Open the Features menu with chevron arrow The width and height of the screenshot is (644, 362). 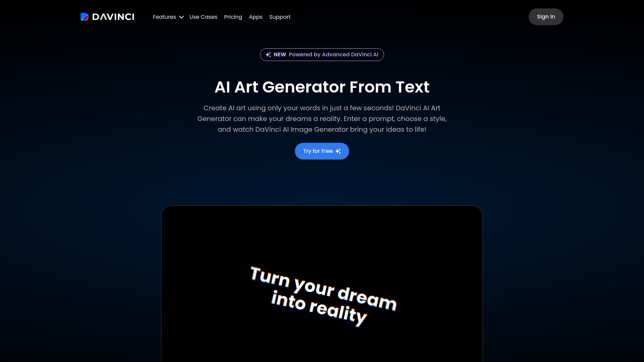[168, 16]
